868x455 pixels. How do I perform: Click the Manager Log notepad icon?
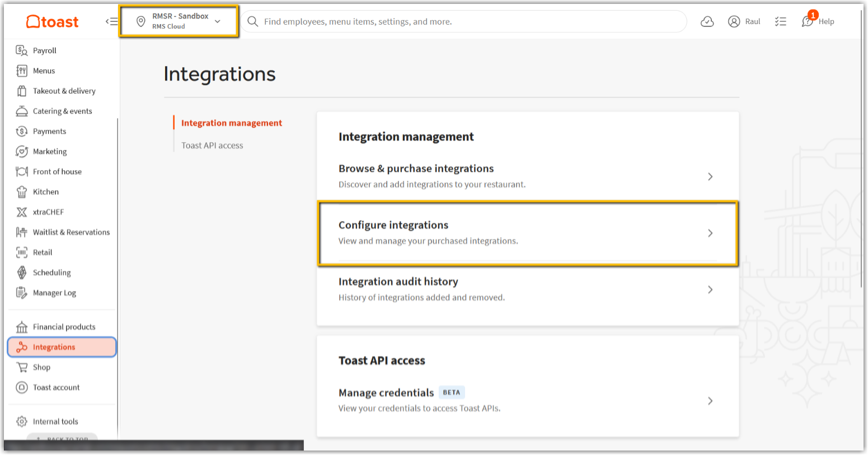tap(22, 292)
